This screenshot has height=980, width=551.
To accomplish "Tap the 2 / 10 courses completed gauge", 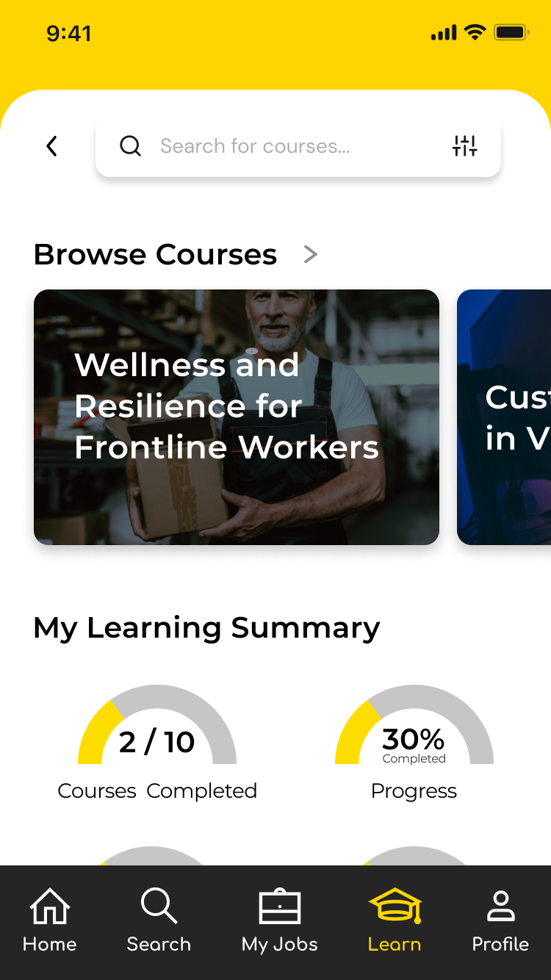I will [x=157, y=731].
